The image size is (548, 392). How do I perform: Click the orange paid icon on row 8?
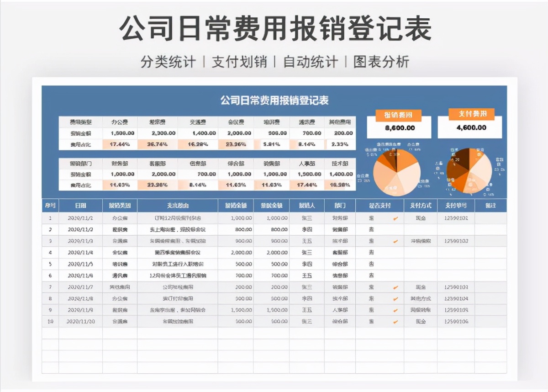tap(396, 298)
